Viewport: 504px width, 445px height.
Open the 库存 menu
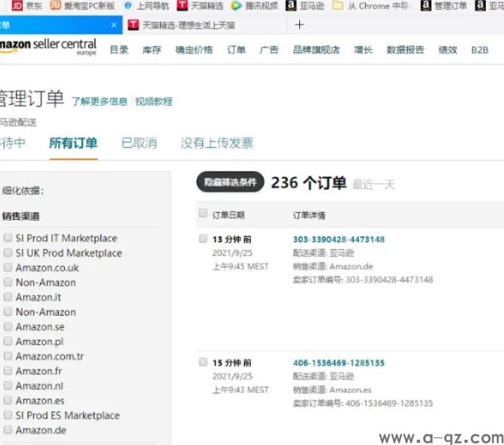(152, 50)
